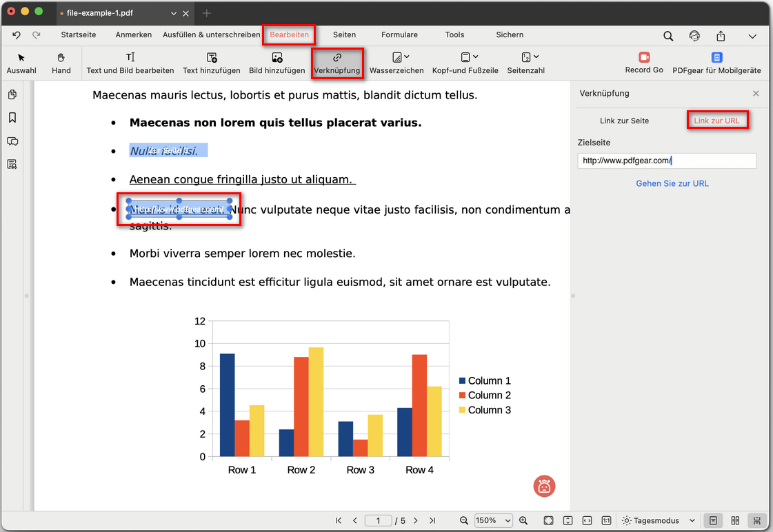Toggle two-page view mode

pyautogui.click(x=735, y=521)
